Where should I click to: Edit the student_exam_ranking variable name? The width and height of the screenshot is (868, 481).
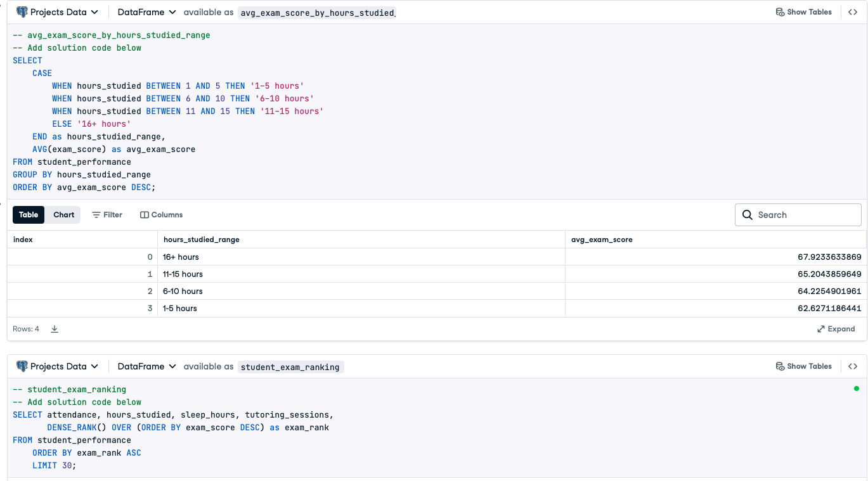(290, 367)
